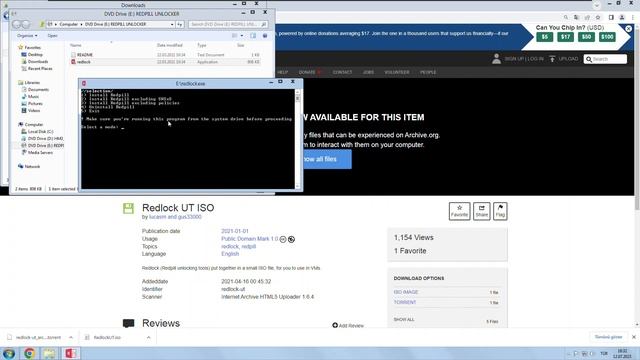Open the DONATE menu item
Viewport: 640px width, 360px height.
click(307, 72)
